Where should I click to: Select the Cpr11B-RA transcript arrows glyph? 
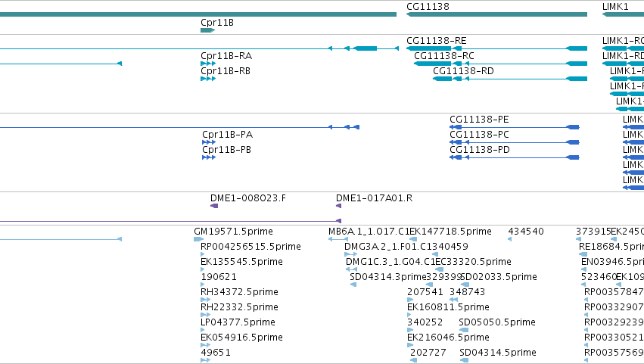tap(208, 64)
